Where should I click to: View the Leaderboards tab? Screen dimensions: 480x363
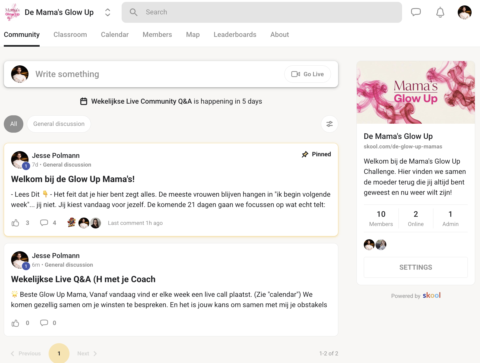coord(235,35)
